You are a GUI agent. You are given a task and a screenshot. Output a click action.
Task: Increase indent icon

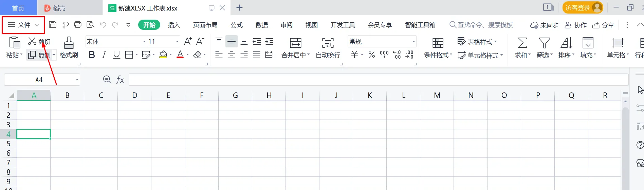click(x=270, y=42)
